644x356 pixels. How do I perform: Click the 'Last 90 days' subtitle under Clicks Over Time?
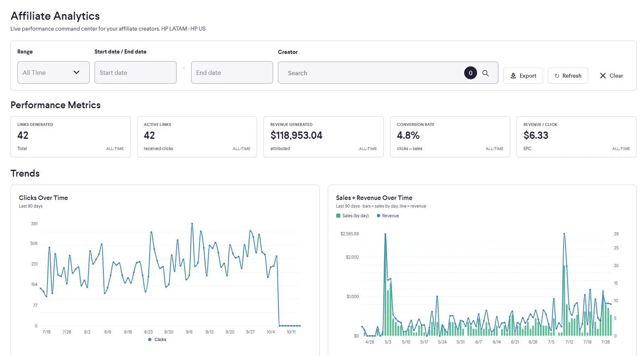click(x=31, y=206)
